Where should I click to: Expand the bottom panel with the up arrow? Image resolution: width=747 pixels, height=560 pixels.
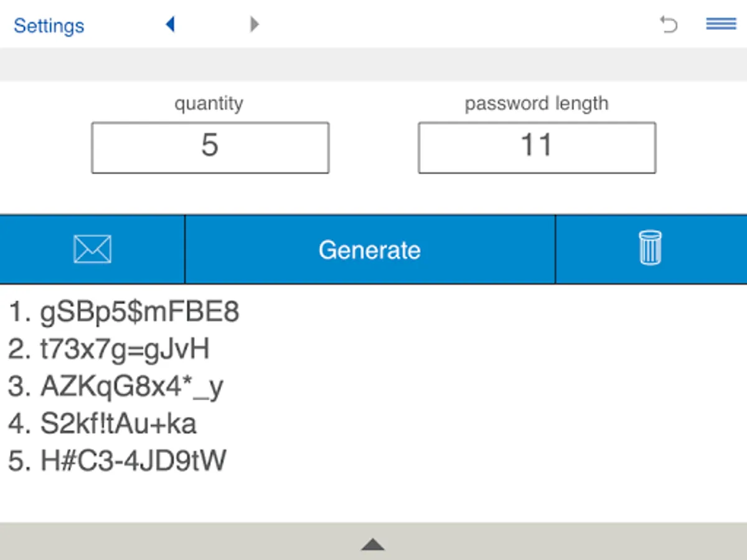pos(373,545)
